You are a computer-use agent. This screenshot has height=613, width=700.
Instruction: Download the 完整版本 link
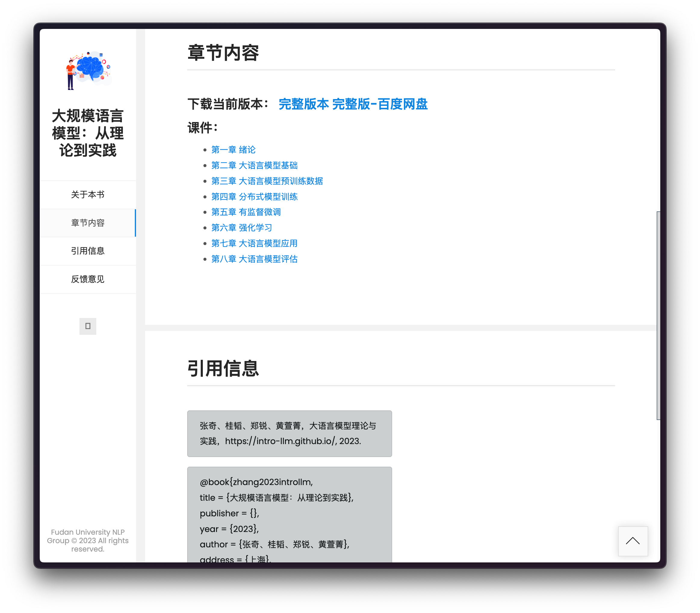click(304, 104)
